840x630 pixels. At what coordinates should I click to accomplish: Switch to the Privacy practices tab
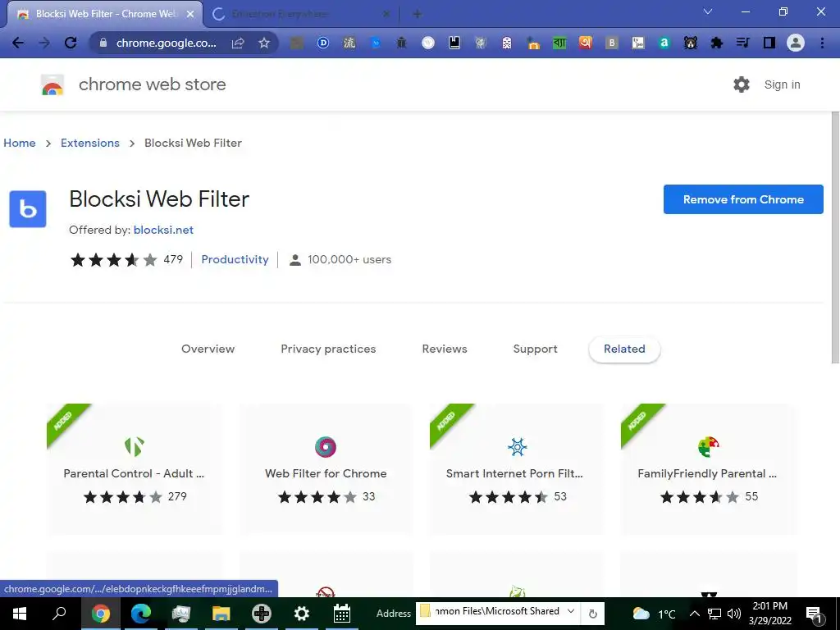(x=328, y=349)
